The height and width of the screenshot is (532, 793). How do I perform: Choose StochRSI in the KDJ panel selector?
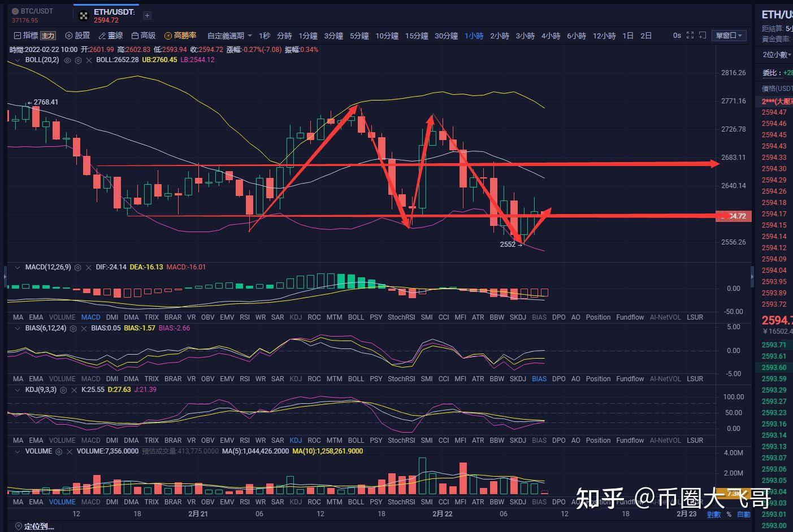click(x=401, y=441)
